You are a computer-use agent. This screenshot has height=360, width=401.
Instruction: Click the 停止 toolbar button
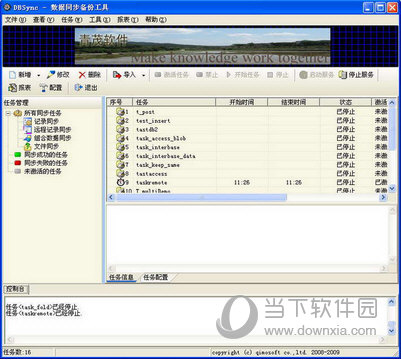tap(278, 75)
